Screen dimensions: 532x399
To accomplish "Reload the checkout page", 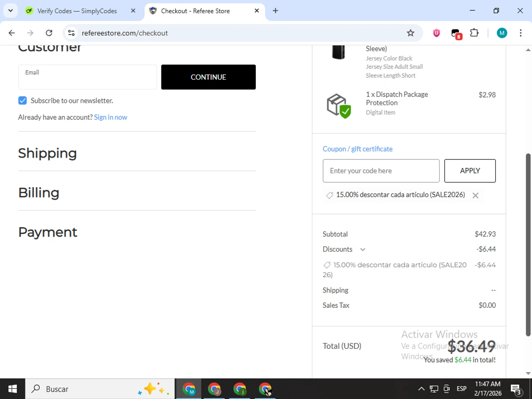I will click(x=49, y=33).
